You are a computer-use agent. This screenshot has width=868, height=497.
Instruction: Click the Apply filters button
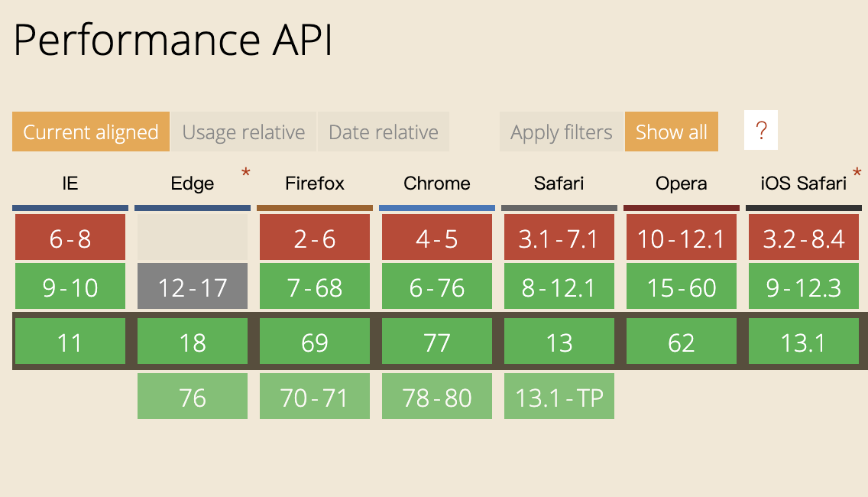coord(562,132)
